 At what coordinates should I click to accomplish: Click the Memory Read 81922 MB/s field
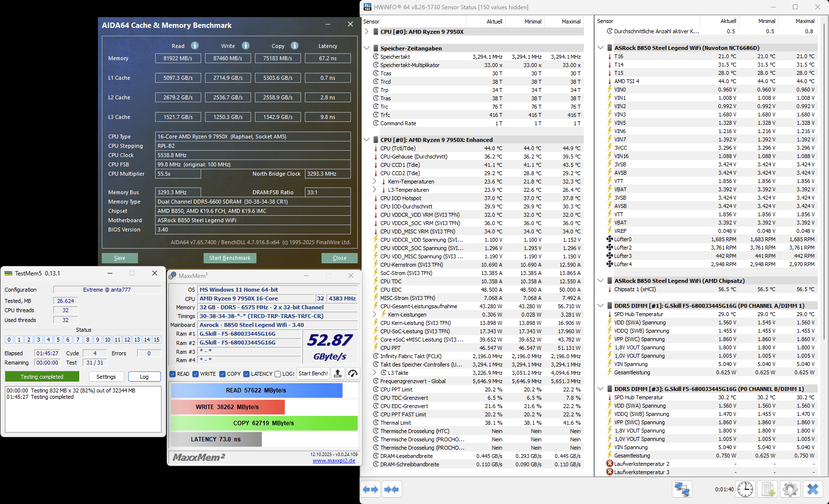[x=178, y=58]
